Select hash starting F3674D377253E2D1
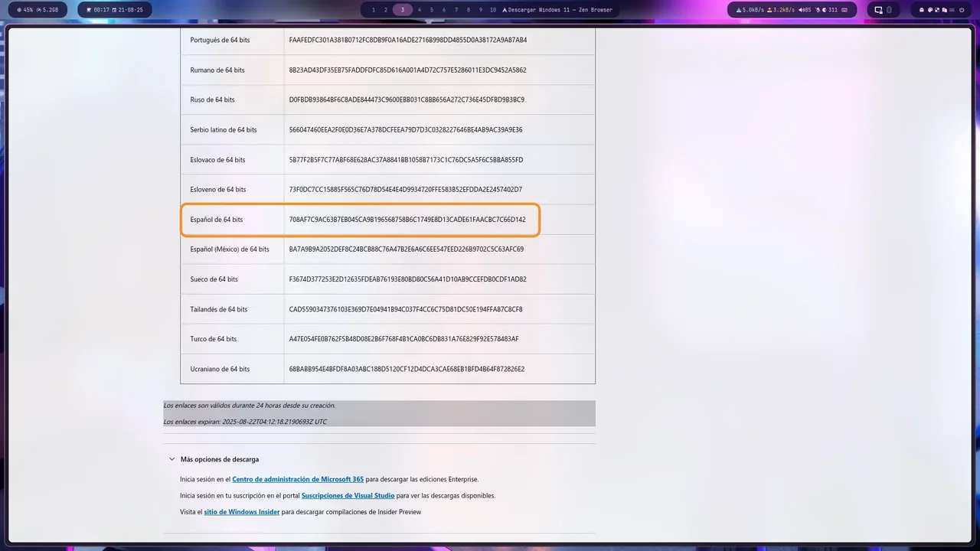Viewport: 980px width, 551px height. (x=407, y=279)
